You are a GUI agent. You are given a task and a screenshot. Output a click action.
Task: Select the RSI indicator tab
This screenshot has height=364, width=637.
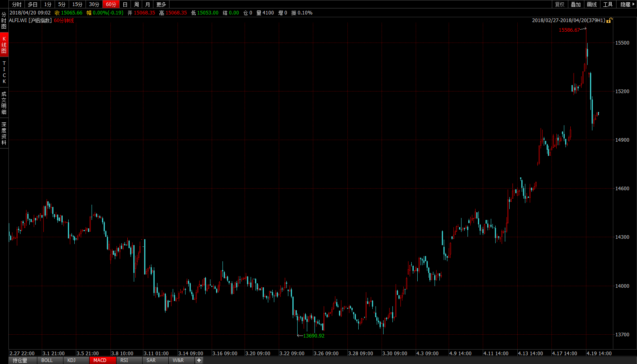pos(124,360)
